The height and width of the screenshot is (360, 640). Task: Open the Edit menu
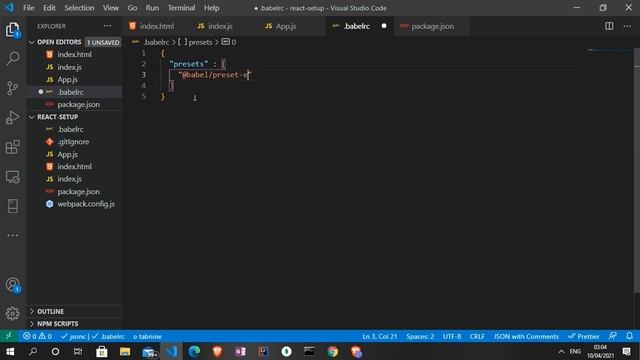click(49, 8)
